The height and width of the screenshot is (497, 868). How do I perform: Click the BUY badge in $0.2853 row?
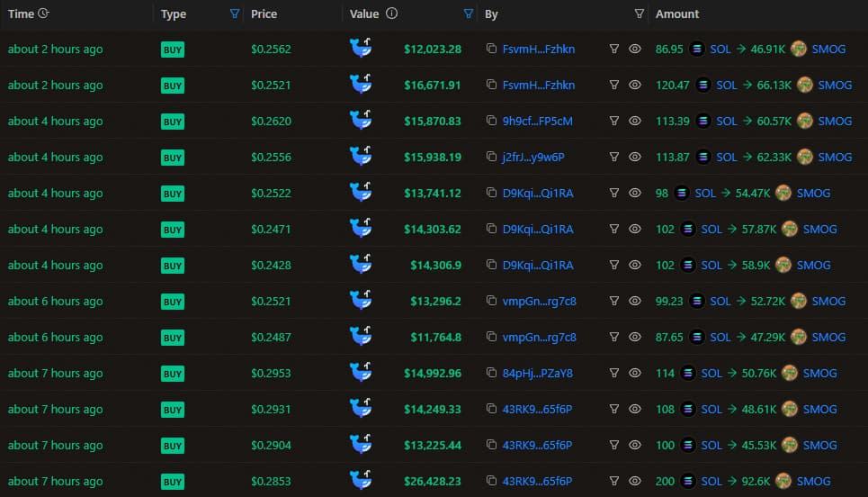(x=173, y=482)
